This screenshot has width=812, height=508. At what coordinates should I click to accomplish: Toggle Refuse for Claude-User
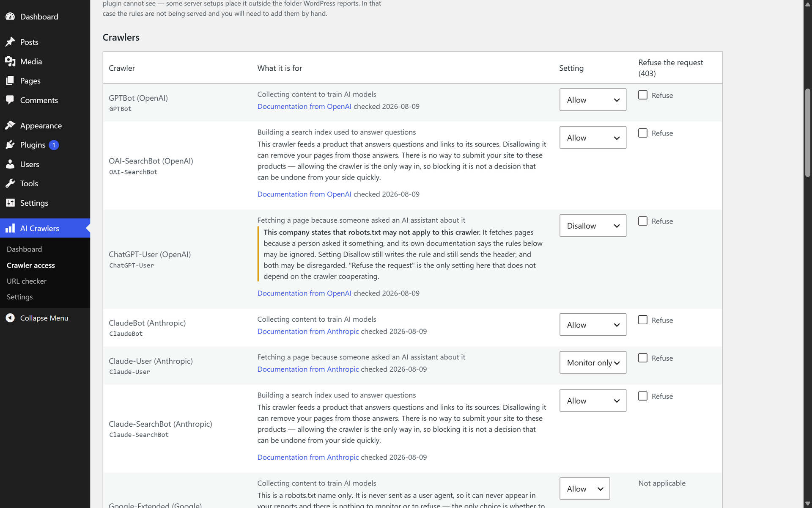coord(643,358)
